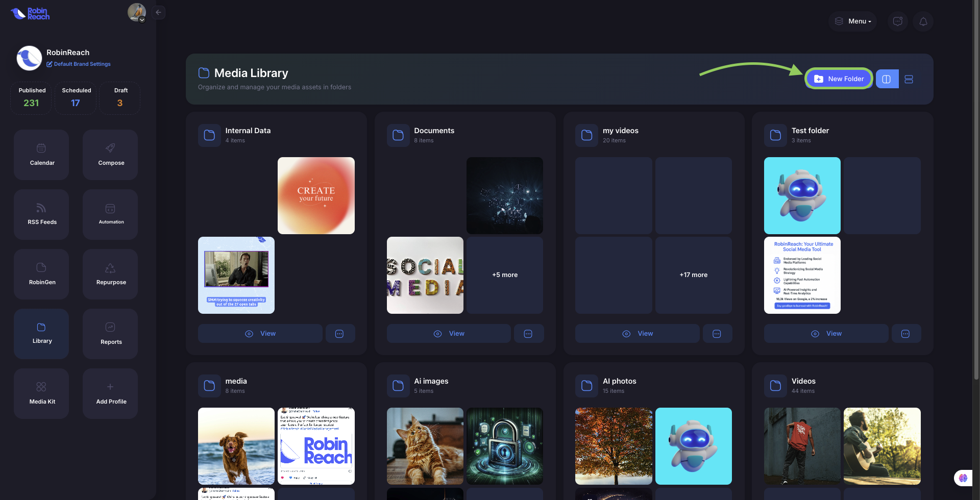The image size is (980, 500).
Task: Click the RobinReach brand name
Action: pos(68,53)
